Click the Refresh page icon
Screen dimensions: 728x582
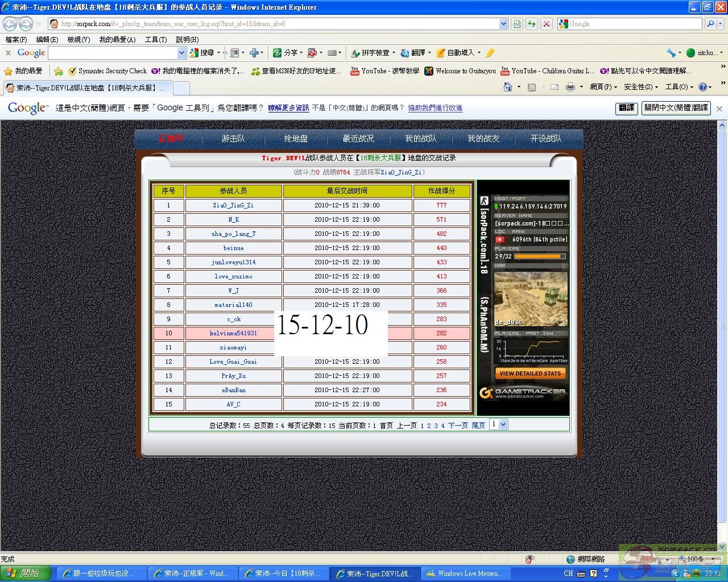pos(531,24)
